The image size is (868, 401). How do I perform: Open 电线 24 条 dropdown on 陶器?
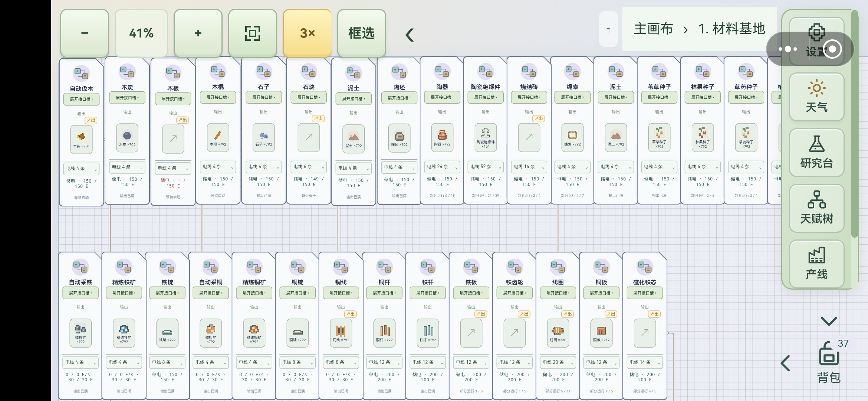point(442,167)
